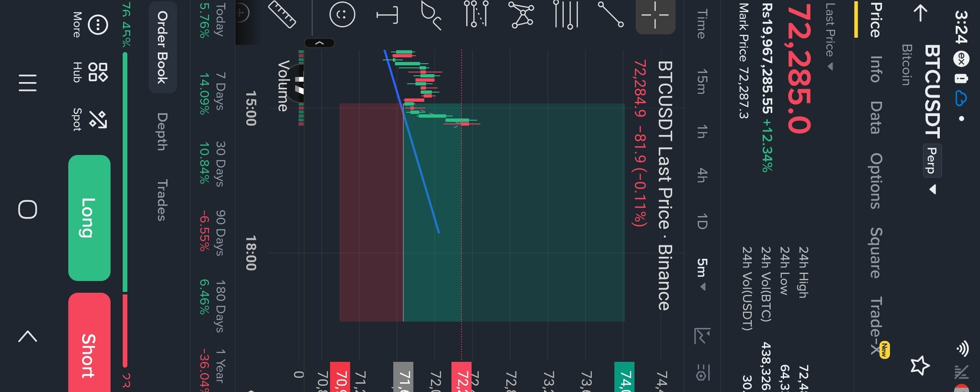Go back using the top arrow icon

[x=920, y=13]
